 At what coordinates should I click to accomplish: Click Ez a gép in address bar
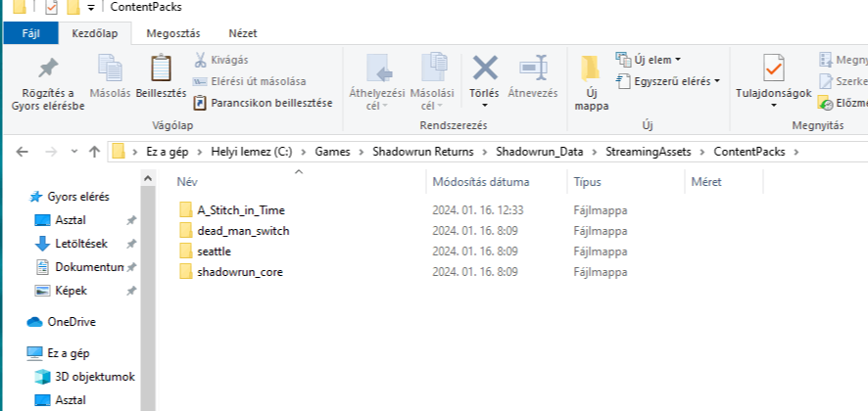click(167, 152)
